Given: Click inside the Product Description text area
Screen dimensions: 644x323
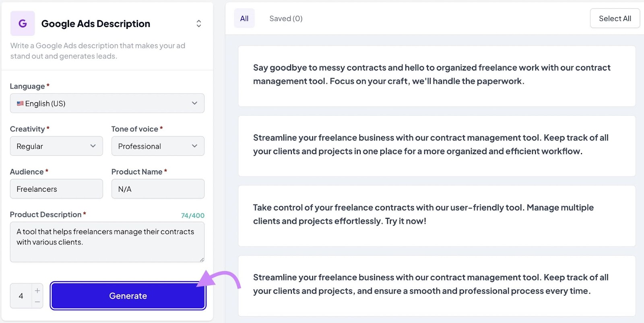Looking at the screenshot, I should [x=107, y=242].
